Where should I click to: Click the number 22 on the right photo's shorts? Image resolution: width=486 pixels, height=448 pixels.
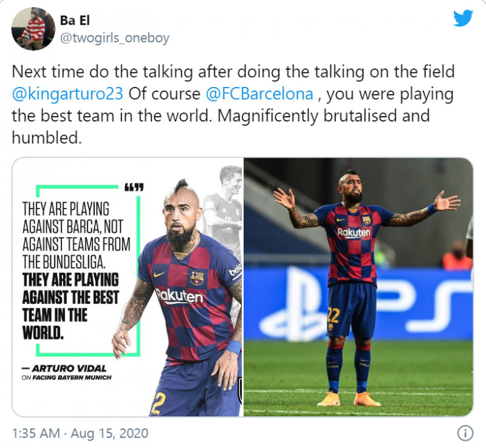(333, 315)
